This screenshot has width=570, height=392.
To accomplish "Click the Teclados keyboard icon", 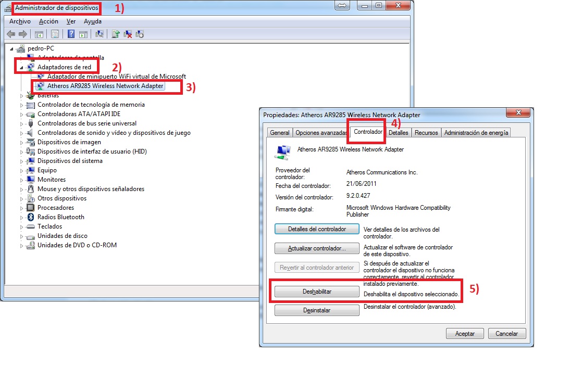I will 31,226.
